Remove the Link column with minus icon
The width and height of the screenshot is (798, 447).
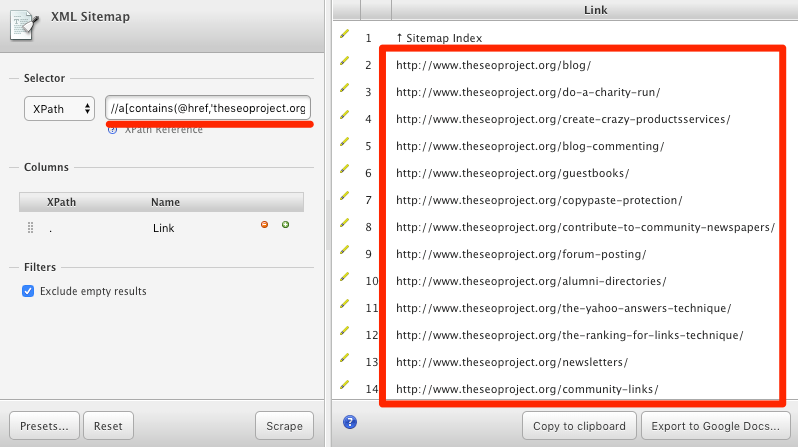(x=264, y=225)
